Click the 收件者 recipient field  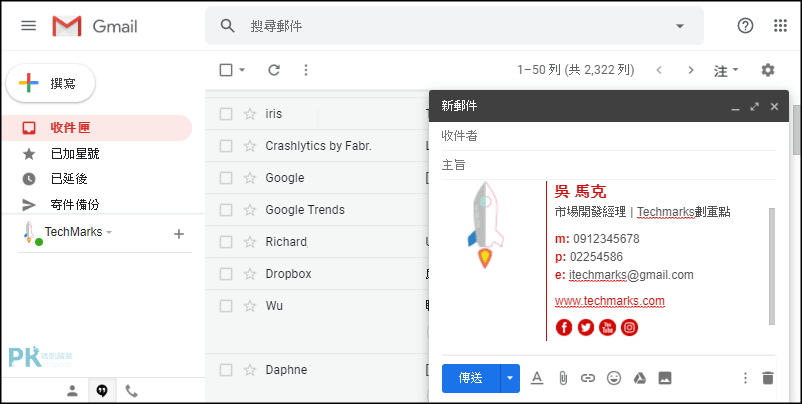coord(609,136)
